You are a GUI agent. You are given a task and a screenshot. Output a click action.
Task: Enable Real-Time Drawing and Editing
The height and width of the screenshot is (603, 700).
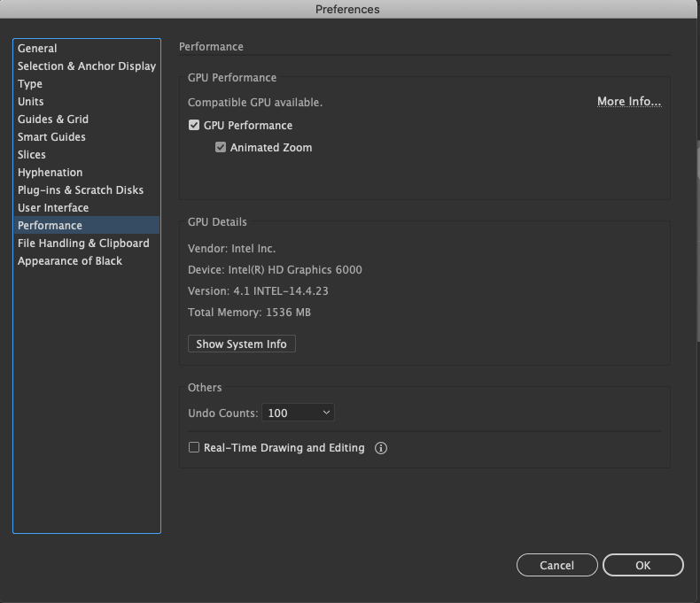point(194,448)
